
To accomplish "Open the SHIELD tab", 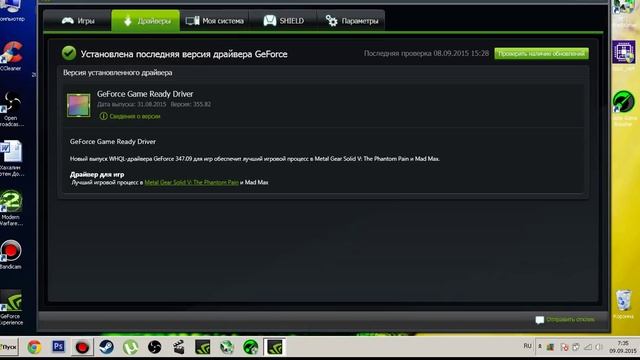I will (283, 21).
